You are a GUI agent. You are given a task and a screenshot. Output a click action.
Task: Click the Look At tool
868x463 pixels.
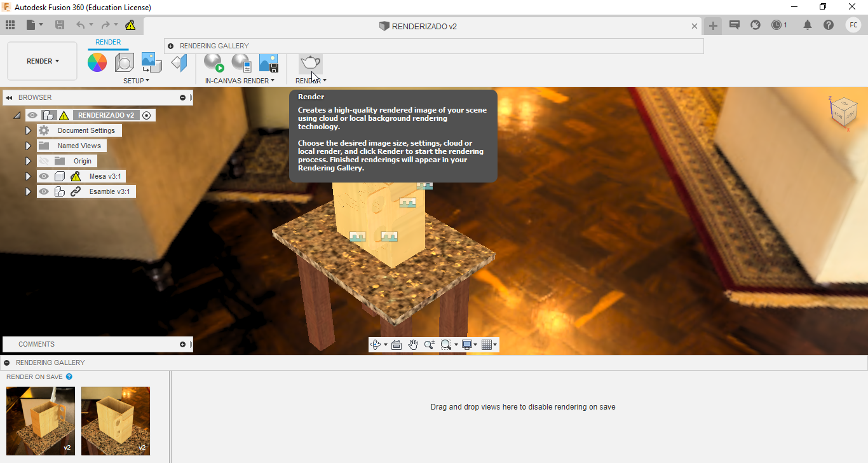click(397, 345)
